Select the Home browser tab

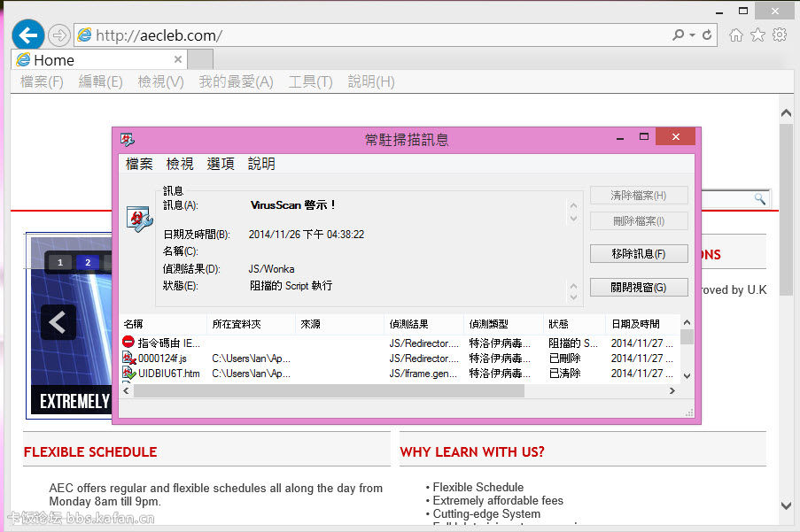pyautogui.click(x=99, y=59)
